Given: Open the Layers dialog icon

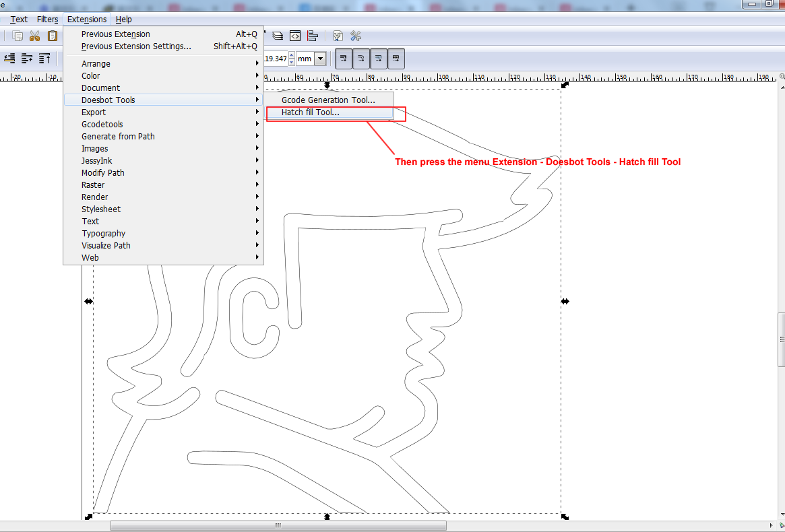Looking at the screenshot, I should 278,36.
